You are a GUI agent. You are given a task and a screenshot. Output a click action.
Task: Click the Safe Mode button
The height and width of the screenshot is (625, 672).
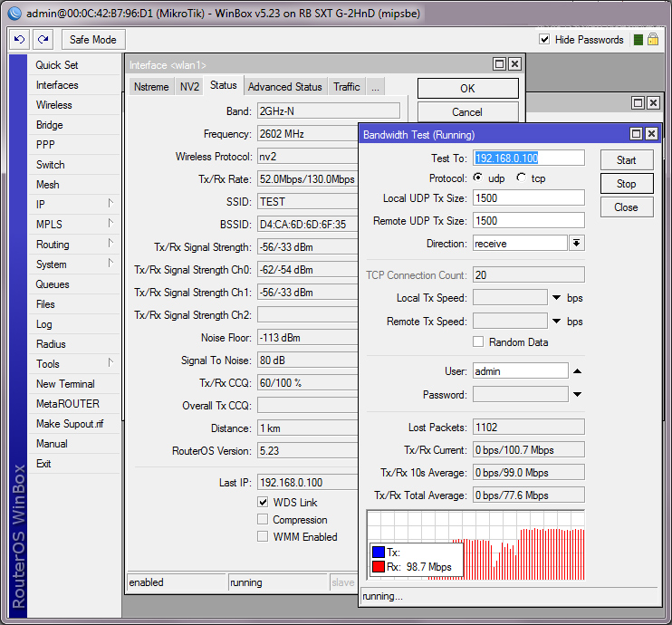pos(93,40)
